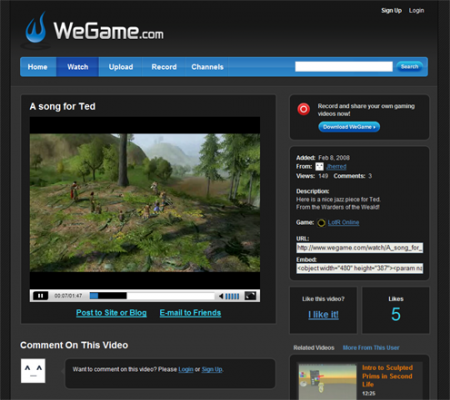The height and width of the screenshot is (400, 450).
Task: Click the video time counter 00:07/01:47
Action: click(x=68, y=296)
